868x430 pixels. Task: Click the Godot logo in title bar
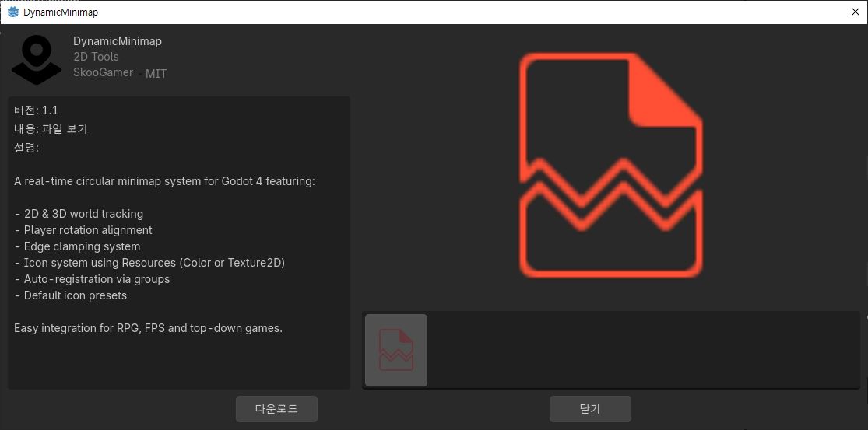click(x=12, y=12)
